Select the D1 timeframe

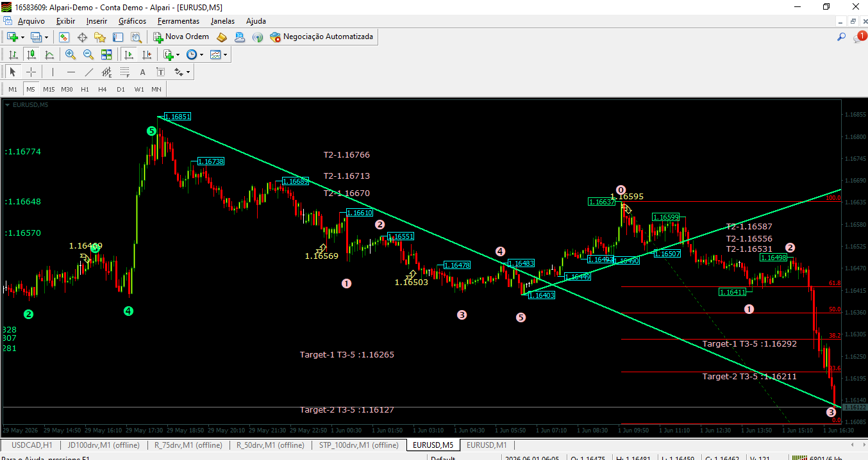[x=121, y=89]
